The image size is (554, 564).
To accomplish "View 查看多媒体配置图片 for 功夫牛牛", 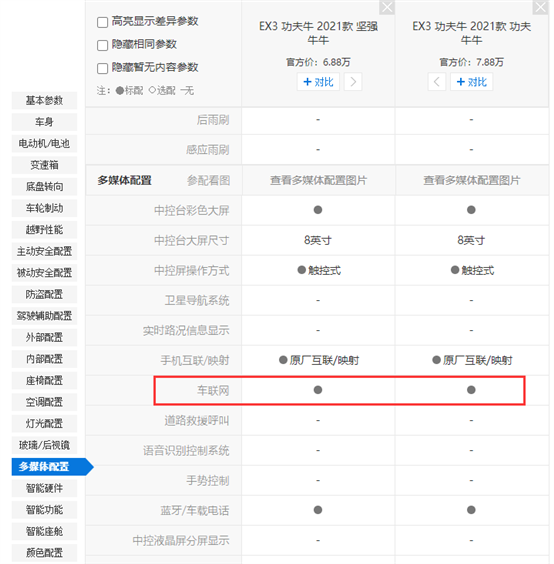I will pyautogui.click(x=472, y=181).
